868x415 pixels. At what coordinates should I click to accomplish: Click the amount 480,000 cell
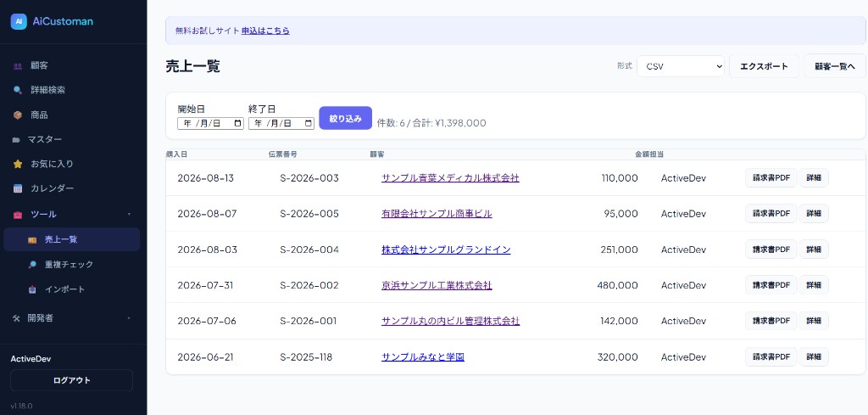pos(617,286)
